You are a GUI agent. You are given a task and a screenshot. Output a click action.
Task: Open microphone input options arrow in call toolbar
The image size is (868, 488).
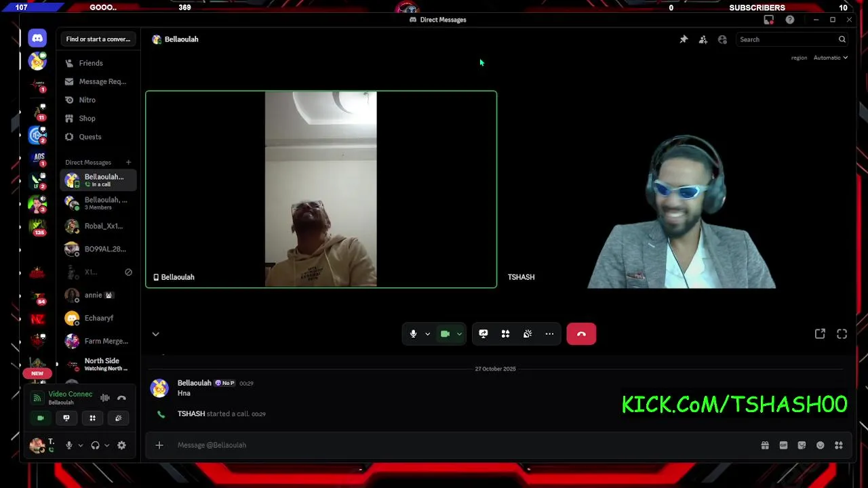(427, 333)
